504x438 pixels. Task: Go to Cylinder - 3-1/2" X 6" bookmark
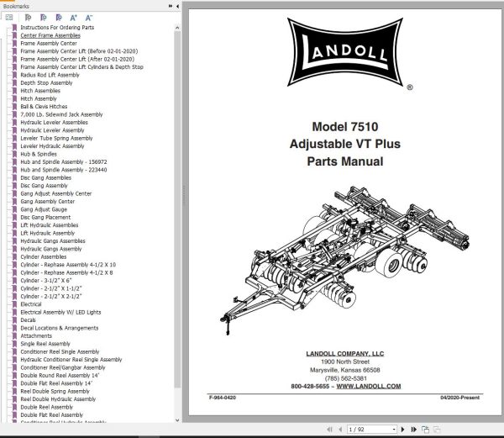pyautogui.click(x=46, y=281)
